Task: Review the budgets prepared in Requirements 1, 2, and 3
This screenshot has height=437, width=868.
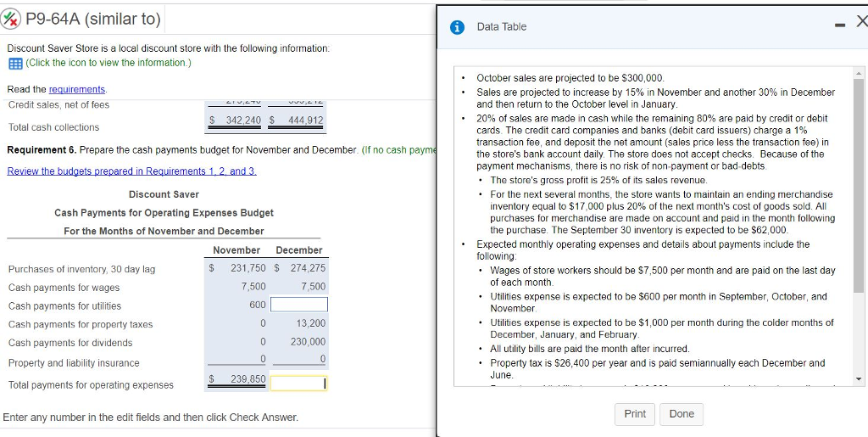Action: 131,171
